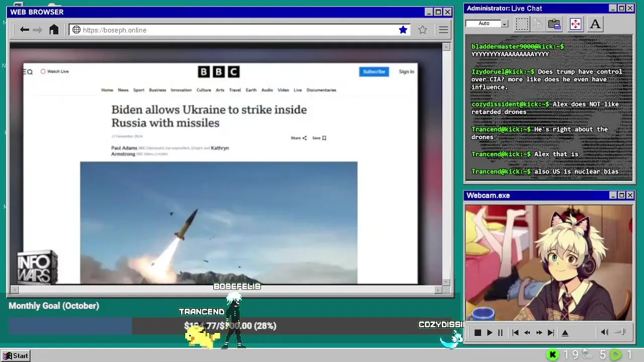This screenshot has height=362, width=644.
Task: Rewind in Webcam.exe player
Action: (527, 333)
